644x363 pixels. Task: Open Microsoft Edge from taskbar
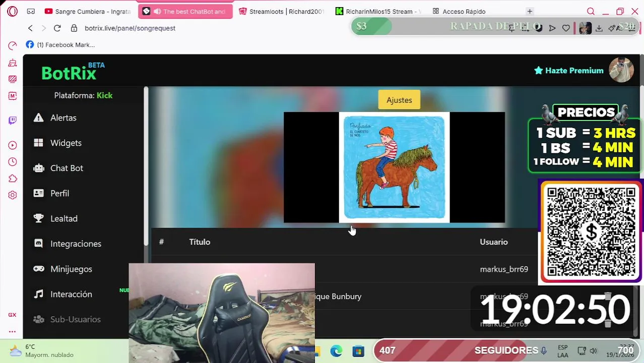tap(336, 351)
